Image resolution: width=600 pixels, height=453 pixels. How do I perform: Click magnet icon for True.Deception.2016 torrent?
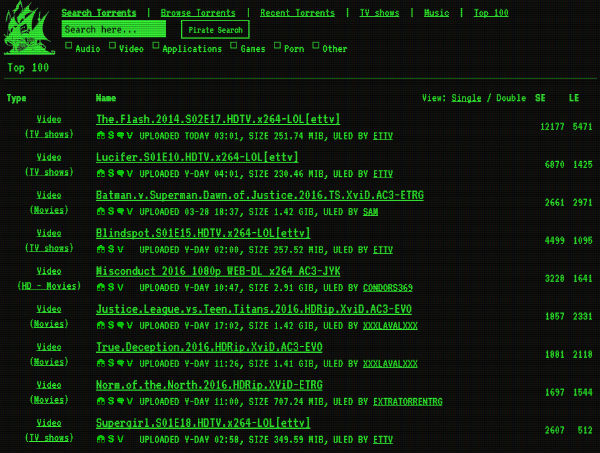(101, 363)
